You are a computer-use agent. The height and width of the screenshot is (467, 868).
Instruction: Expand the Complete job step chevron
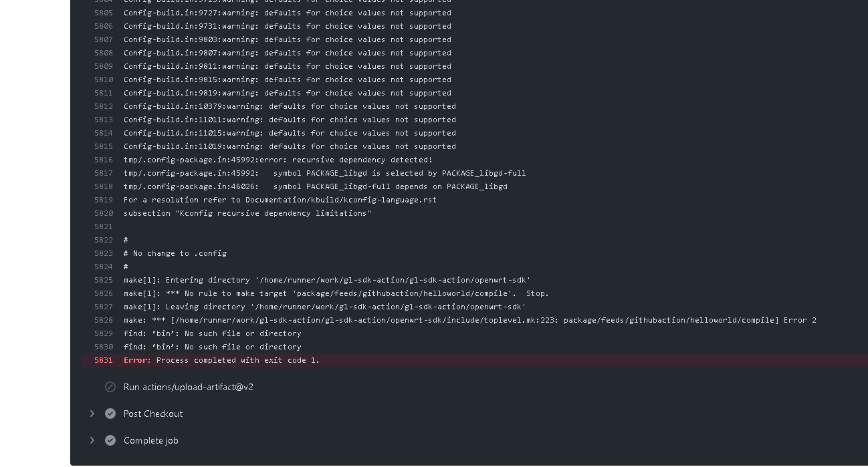(92, 440)
